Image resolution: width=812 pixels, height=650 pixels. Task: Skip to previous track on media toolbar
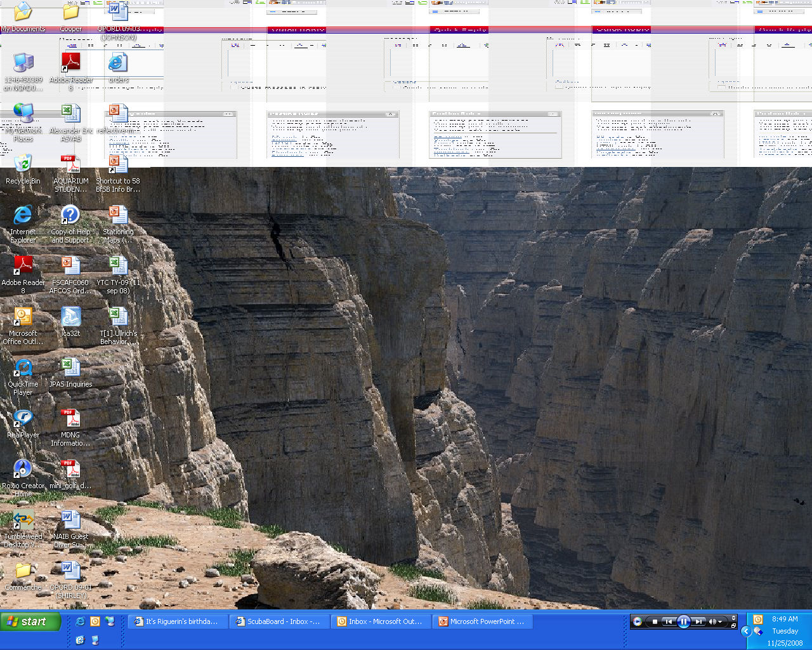(669, 621)
